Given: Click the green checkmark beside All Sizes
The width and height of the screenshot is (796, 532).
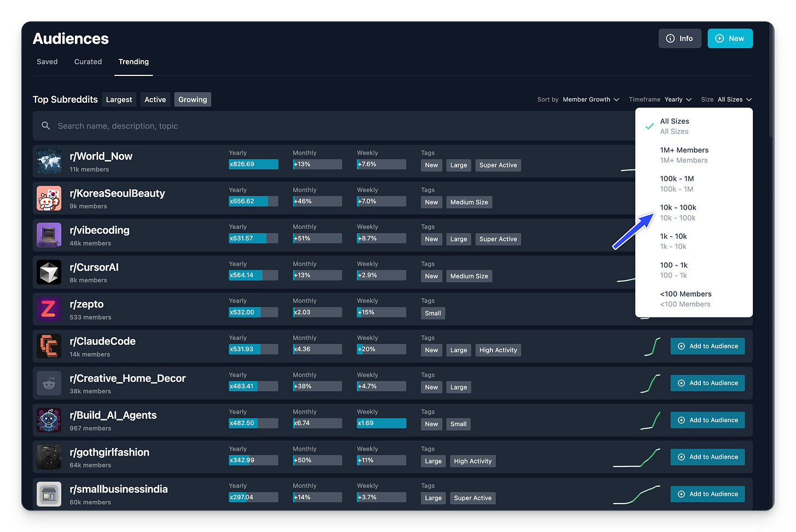Looking at the screenshot, I should click(x=649, y=126).
